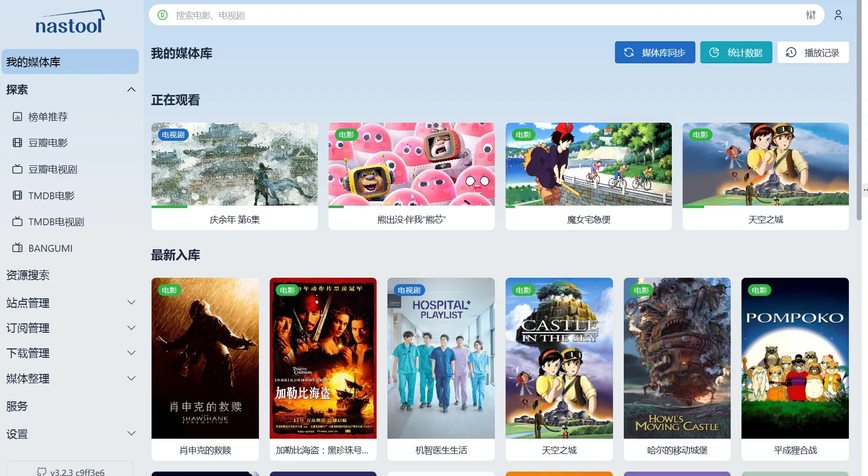Click the TMDB电影 film icon

(x=17, y=195)
